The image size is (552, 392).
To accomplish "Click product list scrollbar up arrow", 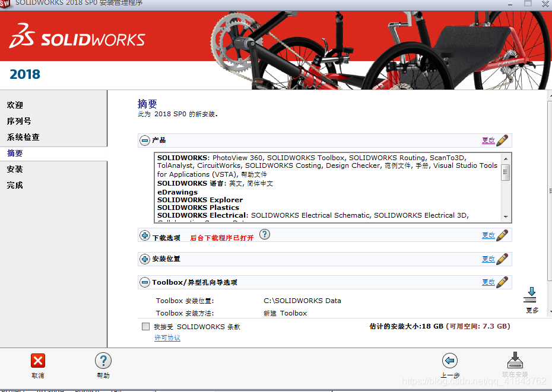I will click(506, 159).
